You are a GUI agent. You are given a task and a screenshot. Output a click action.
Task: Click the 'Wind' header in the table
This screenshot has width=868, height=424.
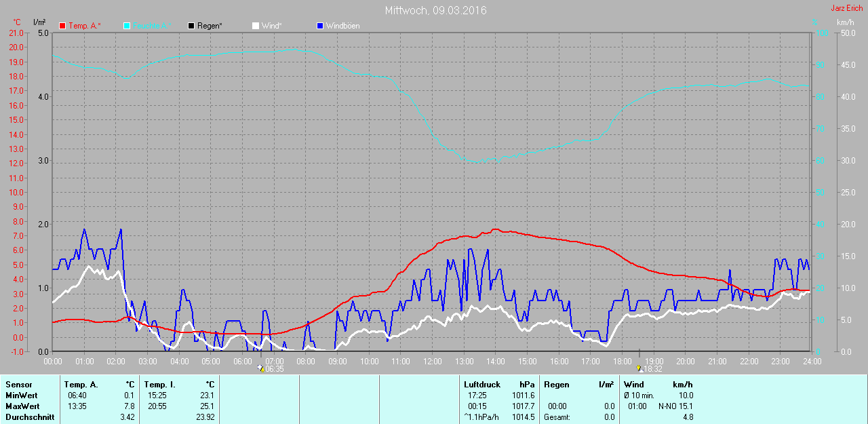634,385
